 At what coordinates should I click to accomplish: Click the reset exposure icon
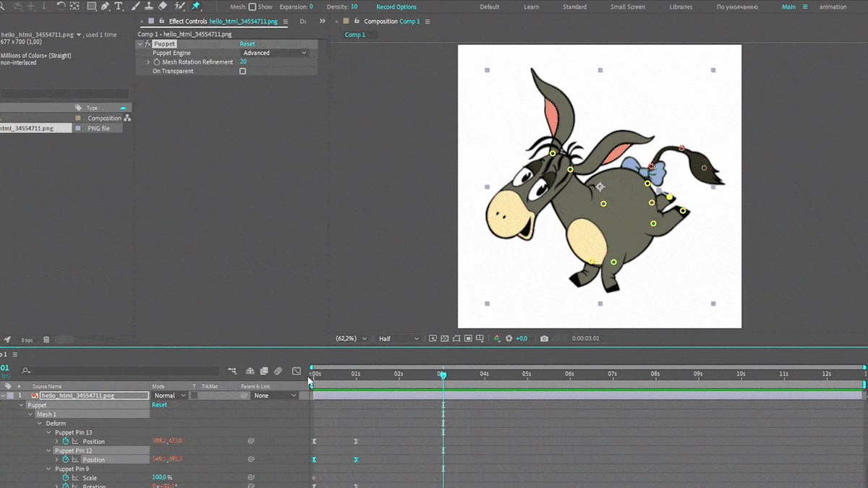point(509,338)
